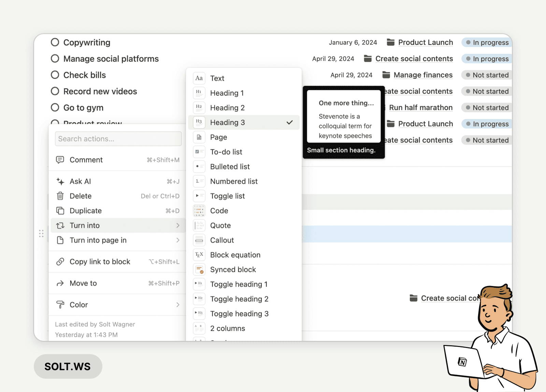Turn block into Toggle heading 2
The width and height of the screenshot is (546, 392).
pyautogui.click(x=244, y=299)
